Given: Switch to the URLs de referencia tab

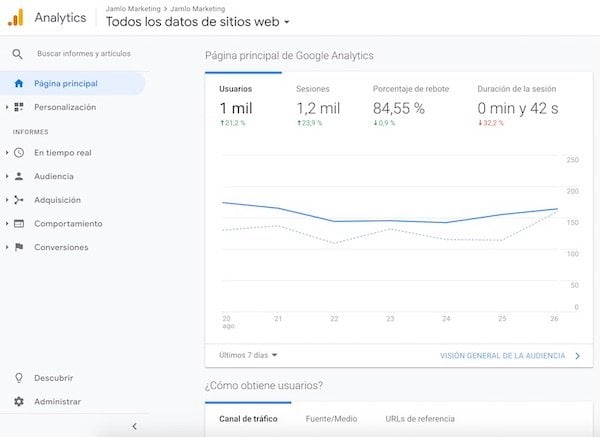Looking at the screenshot, I should pos(420,418).
